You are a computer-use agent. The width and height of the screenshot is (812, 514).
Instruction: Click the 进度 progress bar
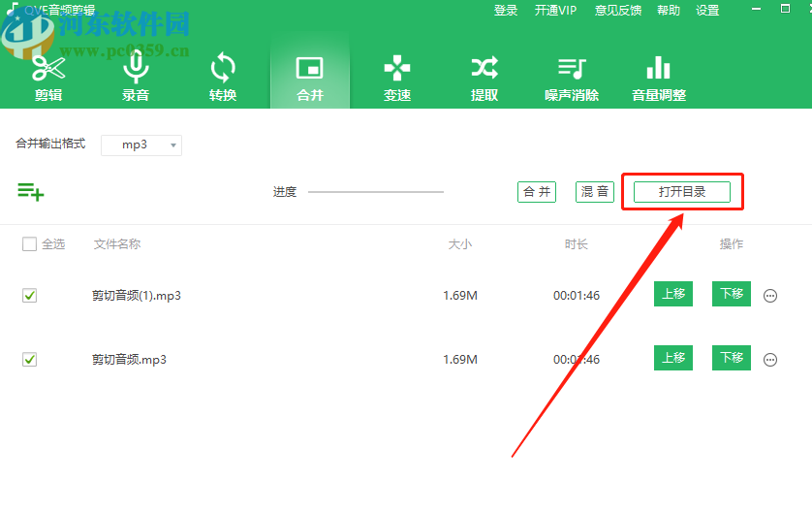tap(376, 192)
